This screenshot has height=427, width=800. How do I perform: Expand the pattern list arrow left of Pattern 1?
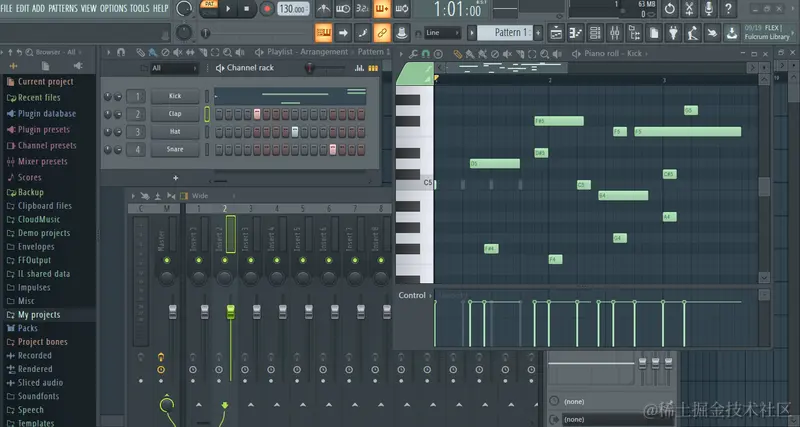(472, 33)
